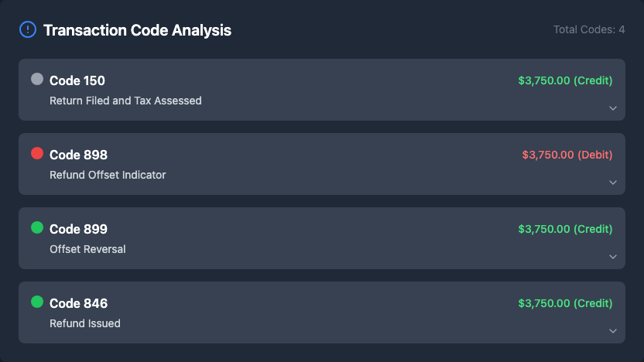Select the Return Filed and Tax Assessed description
Screen dimensions: 644x362
(x=125, y=101)
